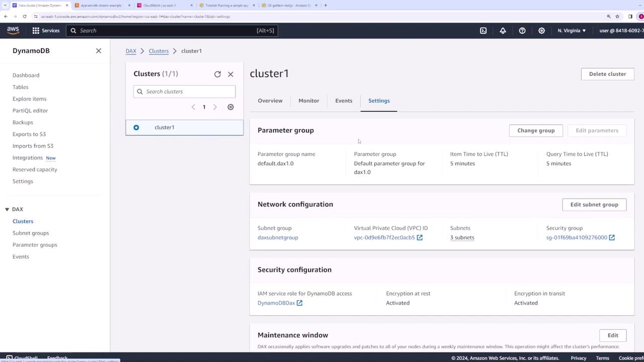Open the help question mark menu
This screenshot has width=644, height=362.
pyautogui.click(x=522, y=31)
